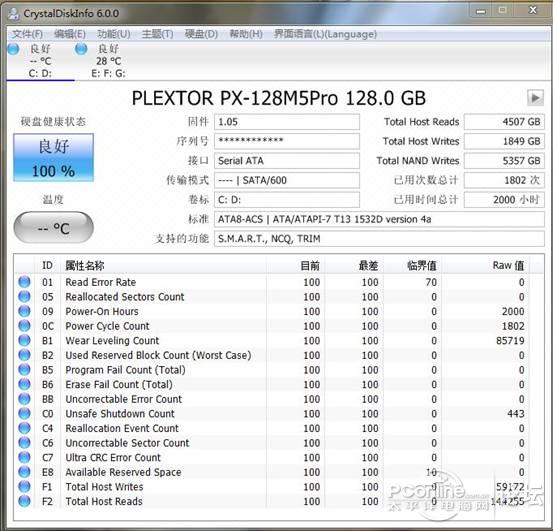Image resolution: width=553 pixels, height=531 pixels.
Task: Click the CrystalDiskInfo title bar app icon
Action: tap(14, 13)
